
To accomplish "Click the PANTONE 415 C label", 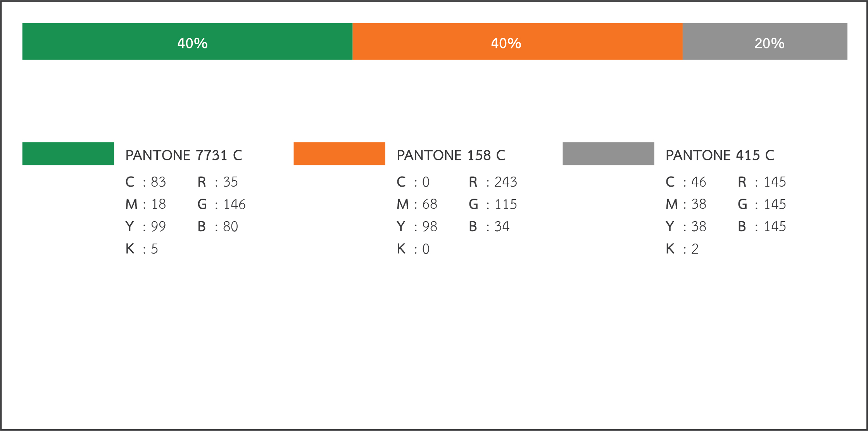I will click(x=720, y=155).
